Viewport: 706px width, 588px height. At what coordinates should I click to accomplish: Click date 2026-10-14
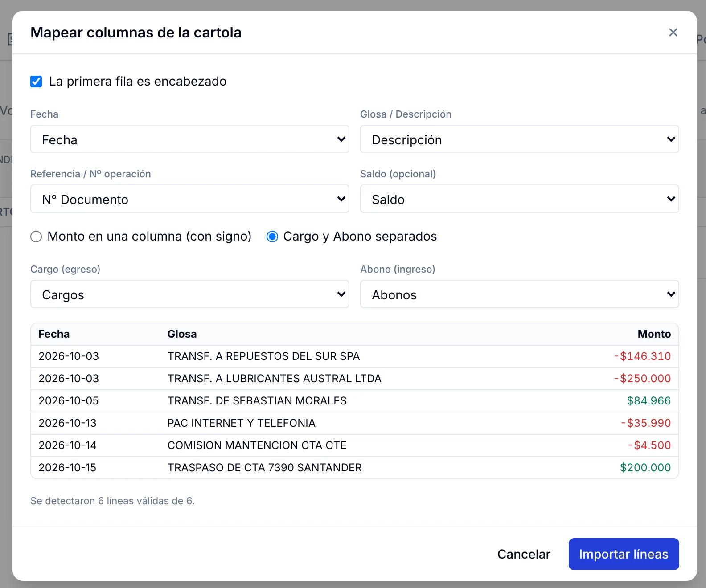pos(68,445)
